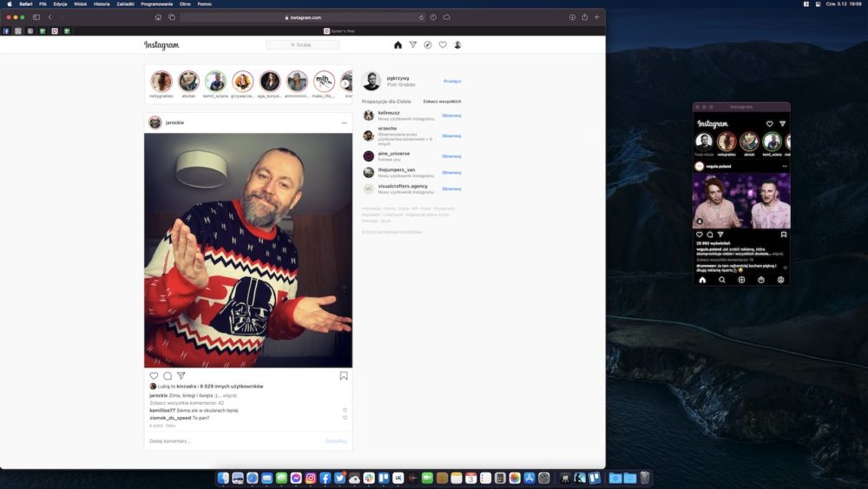868x489 pixels.
Task: Open kamil_sciana story in browser
Action: [215, 82]
